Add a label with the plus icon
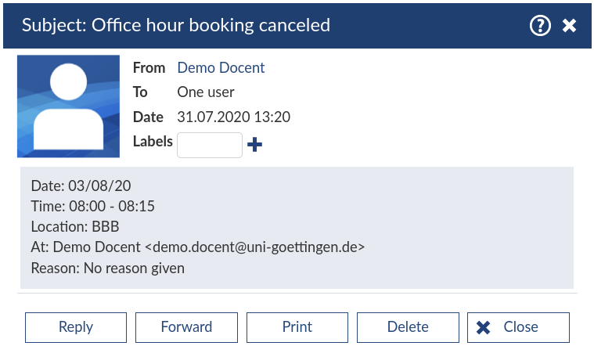This screenshot has height=364, width=594. tap(254, 145)
